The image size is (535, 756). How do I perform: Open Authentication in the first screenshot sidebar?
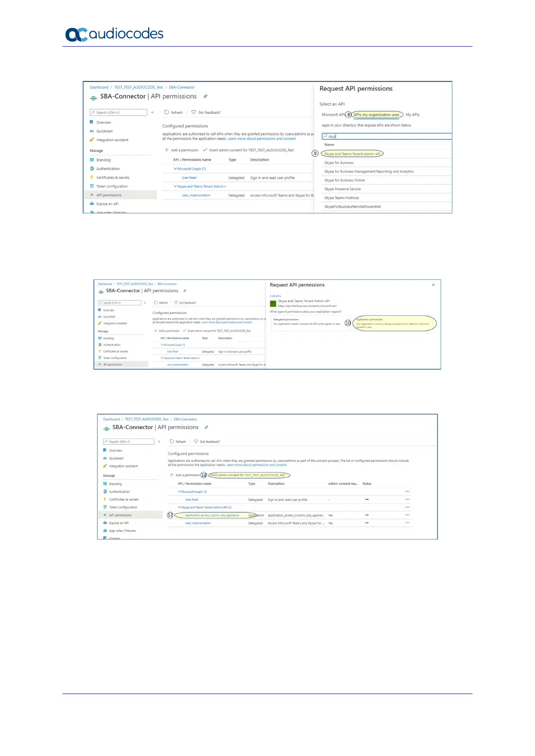click(108, 168)
